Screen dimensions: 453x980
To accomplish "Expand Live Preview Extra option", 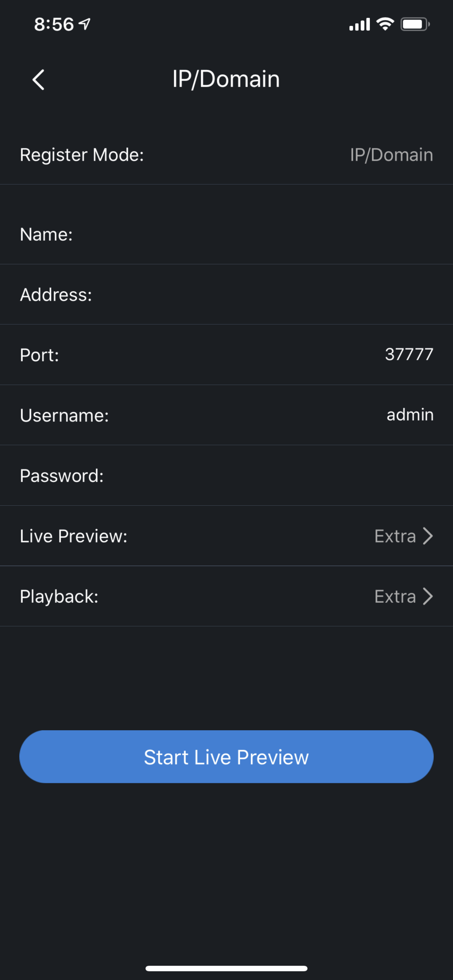I will coord(395,536).
